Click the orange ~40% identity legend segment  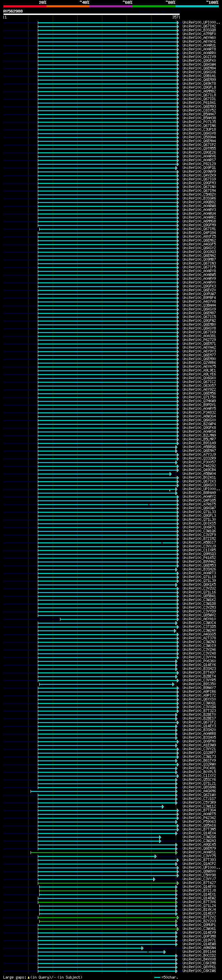click(68, 6)
